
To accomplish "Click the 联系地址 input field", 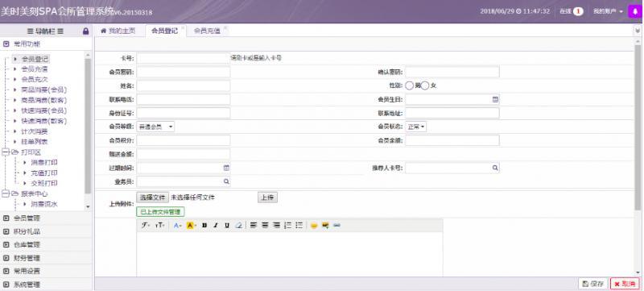I will [452, 113].
